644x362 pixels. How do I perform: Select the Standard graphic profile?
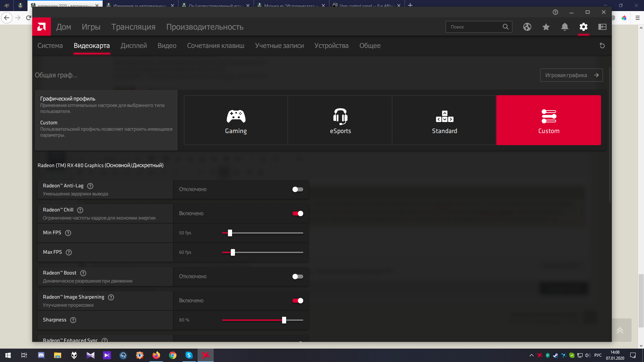pos(444,120)
